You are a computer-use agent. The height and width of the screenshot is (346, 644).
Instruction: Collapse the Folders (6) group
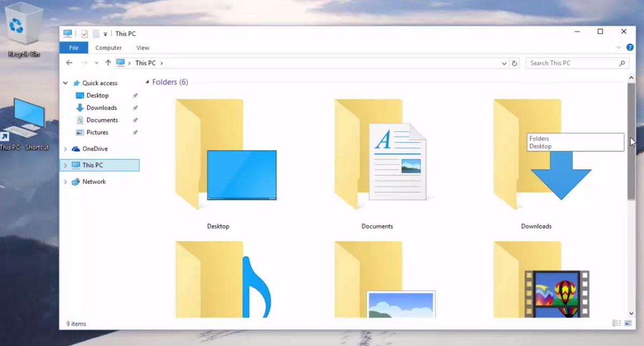pyautogui.click(x=147, y=82)
